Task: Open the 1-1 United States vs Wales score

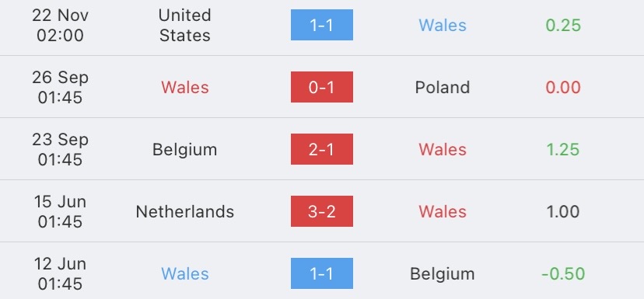Action: click(x=321, y=25)
